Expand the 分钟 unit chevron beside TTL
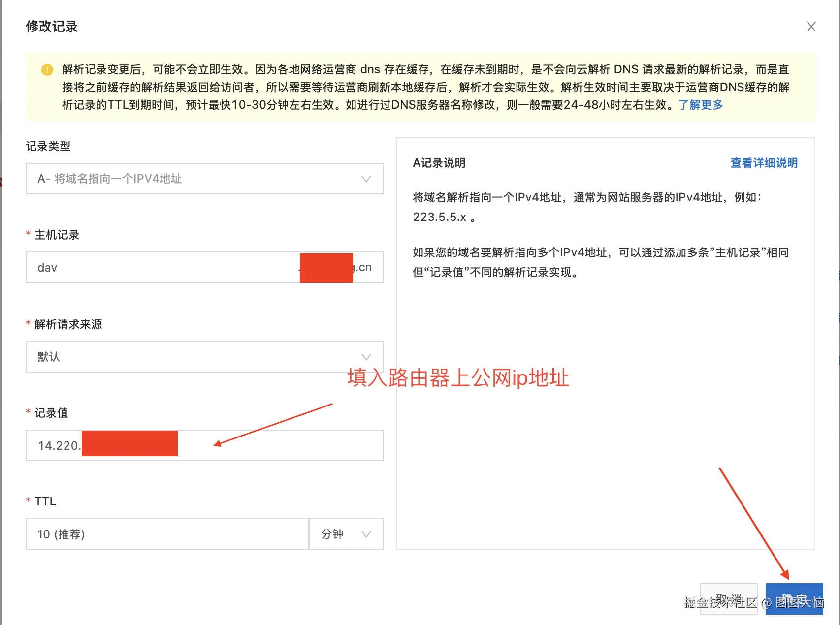Screen dimensions: 840x625 click(x=365, y=534)
